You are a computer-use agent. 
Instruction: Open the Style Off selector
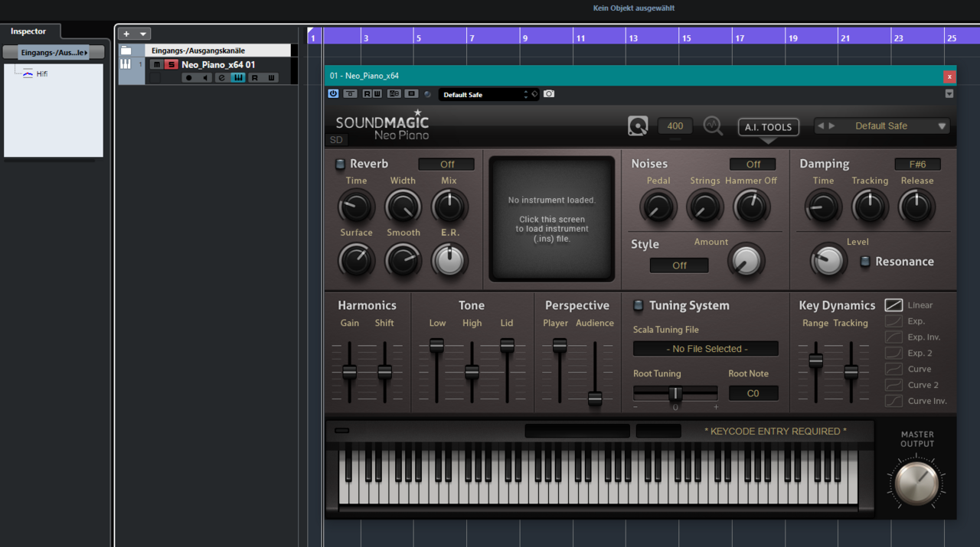tap(679, 265)
